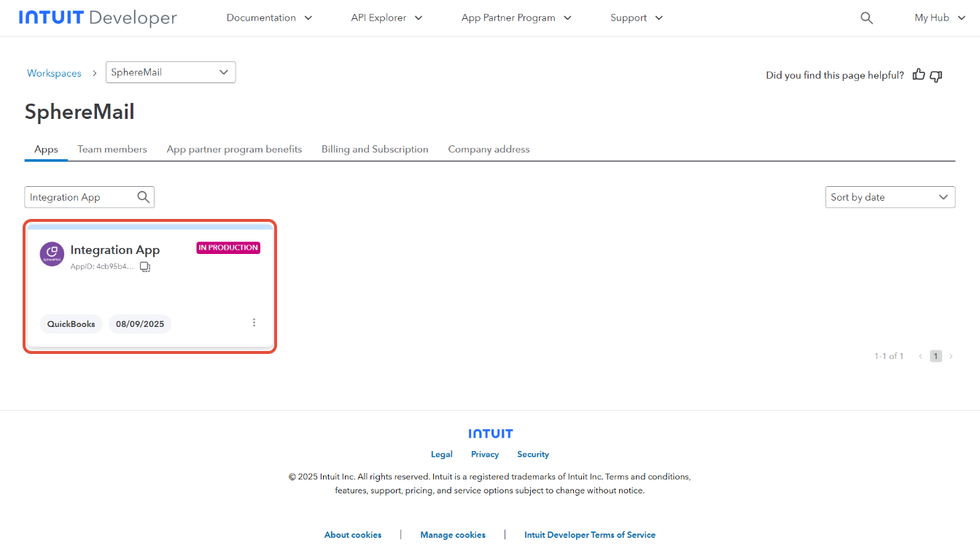Click the IN PRODUCTION status badge
The image size is (980, 551).
[x=228, y=248]
